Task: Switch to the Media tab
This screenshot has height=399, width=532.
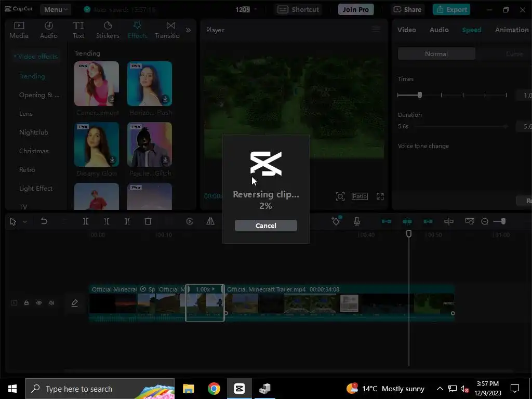Action: [x=19, y=30]
